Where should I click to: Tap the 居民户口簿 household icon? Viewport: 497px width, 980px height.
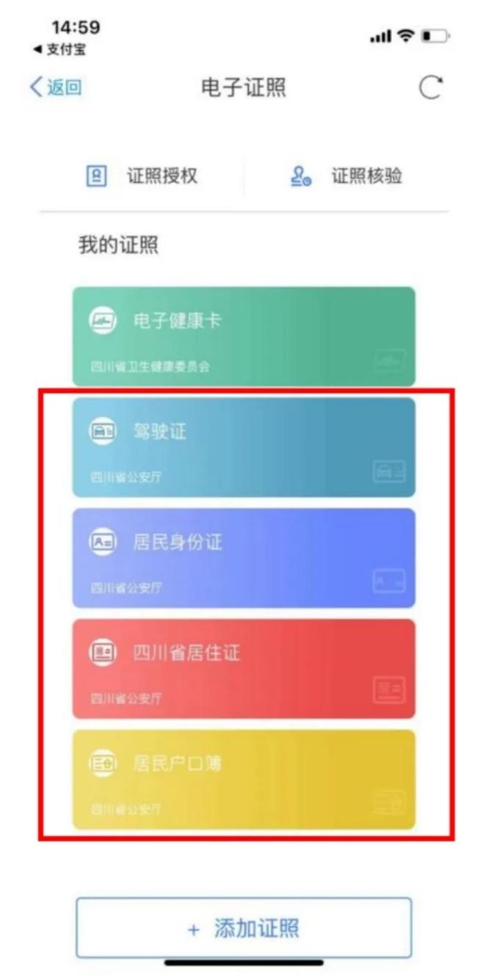coord(103,765)
